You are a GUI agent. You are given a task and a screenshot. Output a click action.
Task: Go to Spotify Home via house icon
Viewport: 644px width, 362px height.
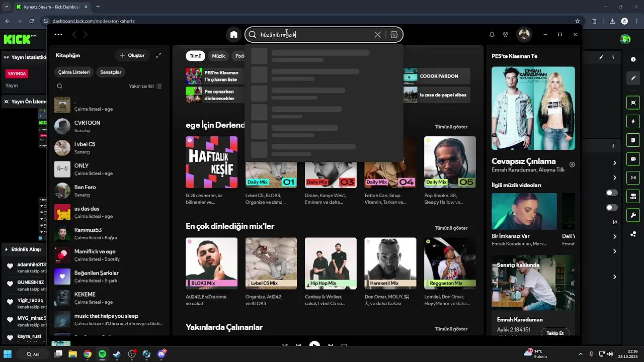tap(233, 35)
